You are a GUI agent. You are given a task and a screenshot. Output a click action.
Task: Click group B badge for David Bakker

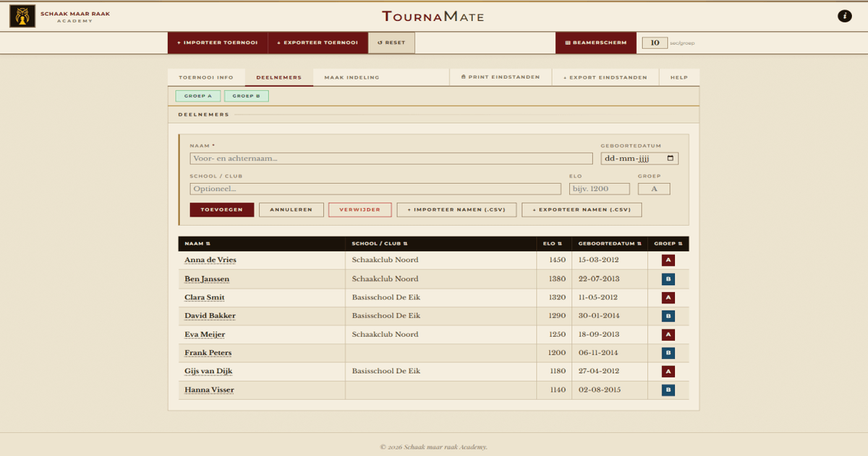(x=668, y=316)
